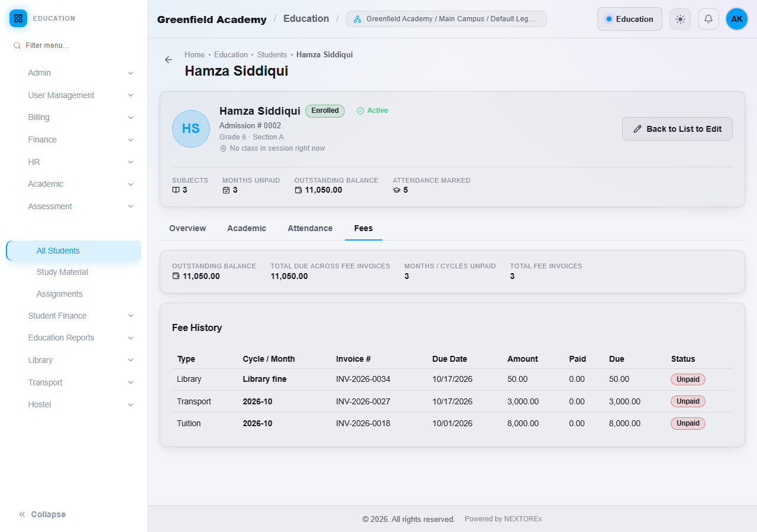The width and height of the screenshot is (757, 532).
Task: Click the Education module button in header
Action: click(629, 19)
